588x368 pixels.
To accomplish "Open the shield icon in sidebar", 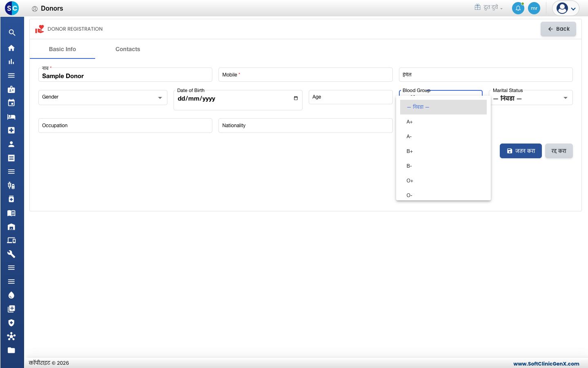I will (11, 323).
